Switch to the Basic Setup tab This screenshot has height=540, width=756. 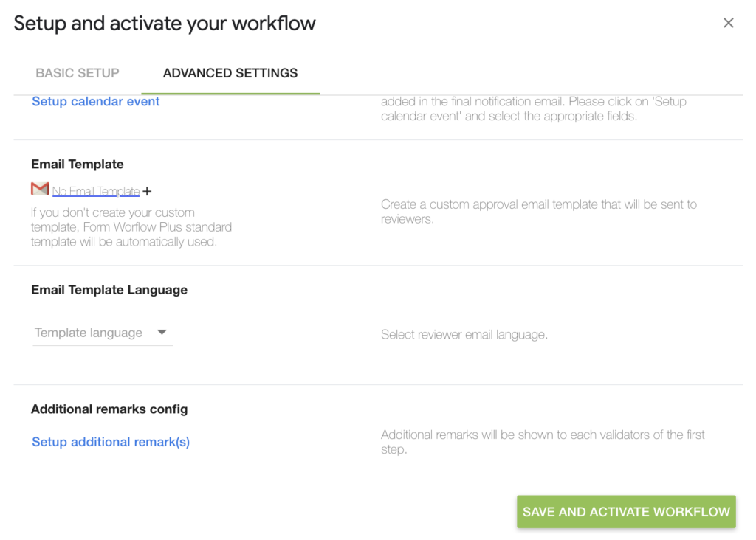pyautogui.click(x=77, y=73)
